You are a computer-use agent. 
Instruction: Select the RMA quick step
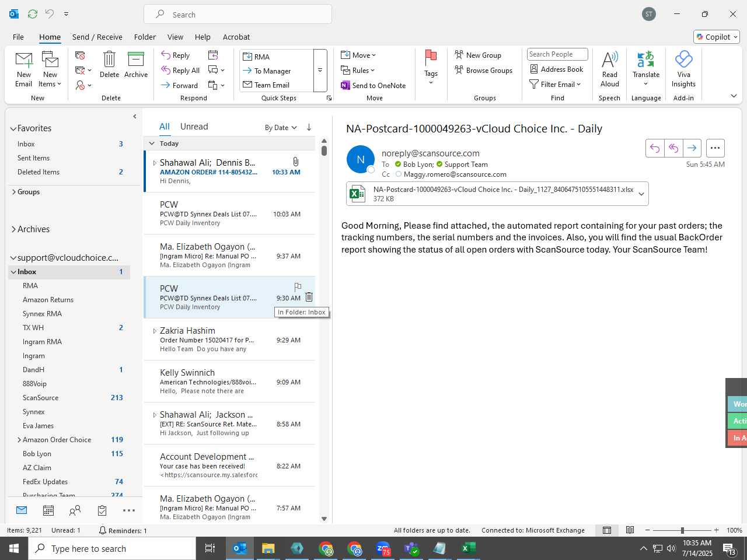277,57
